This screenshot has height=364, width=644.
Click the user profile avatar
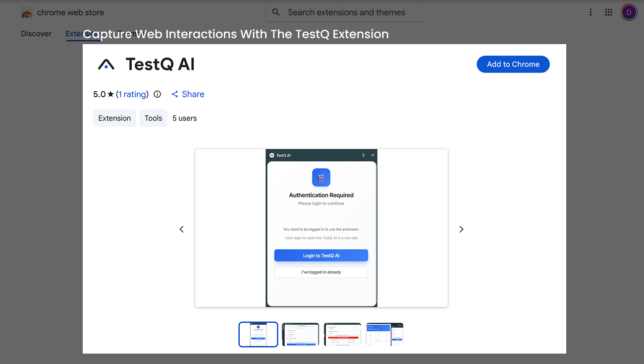coord(629,12)
